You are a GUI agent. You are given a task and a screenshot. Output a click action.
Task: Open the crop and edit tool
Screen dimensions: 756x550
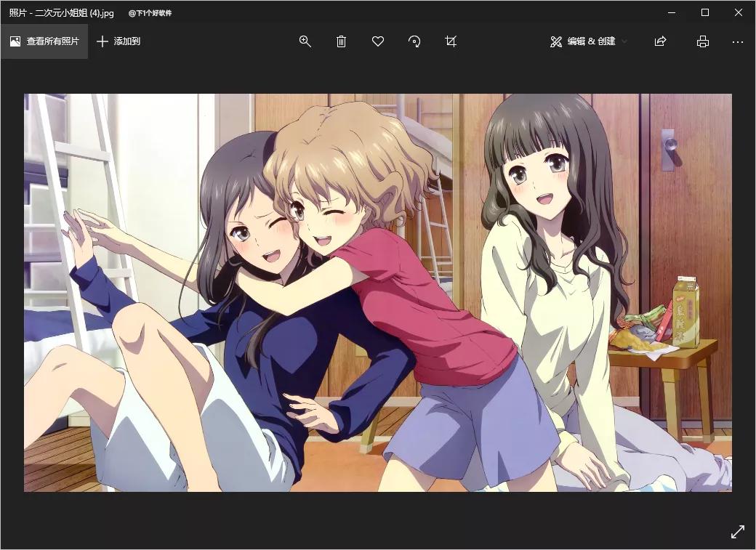(451, 41)
